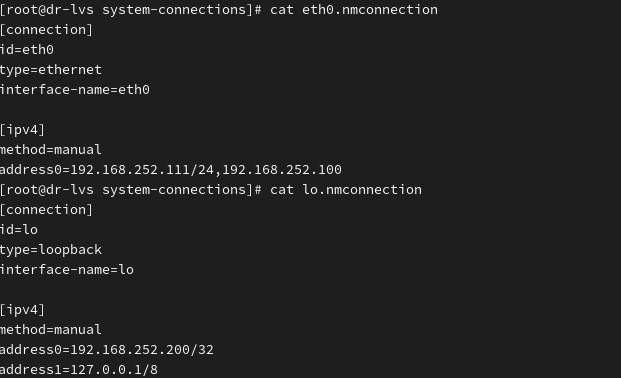Image resolution: width=621 pixels, height=378 pixels.
Task: Click the first method=manual line
Action: [51, 150]
